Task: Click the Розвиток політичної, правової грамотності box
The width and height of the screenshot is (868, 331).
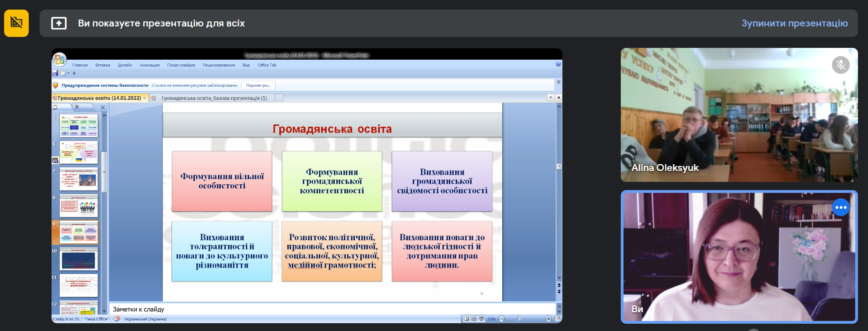Action: pyautogui.click(x=332, y=251)
